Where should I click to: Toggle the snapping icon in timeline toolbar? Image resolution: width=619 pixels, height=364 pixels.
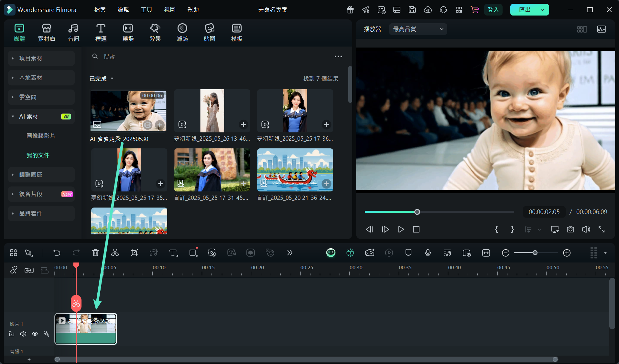(350, 253)
